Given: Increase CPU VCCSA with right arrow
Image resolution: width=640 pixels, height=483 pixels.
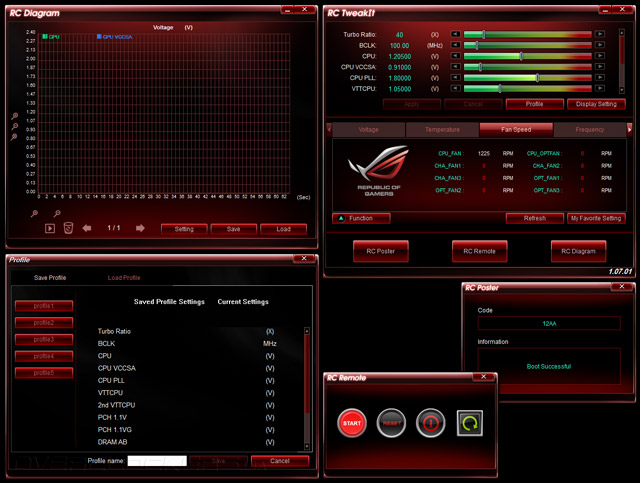Looking at the screenshot, I should (600, 67).
